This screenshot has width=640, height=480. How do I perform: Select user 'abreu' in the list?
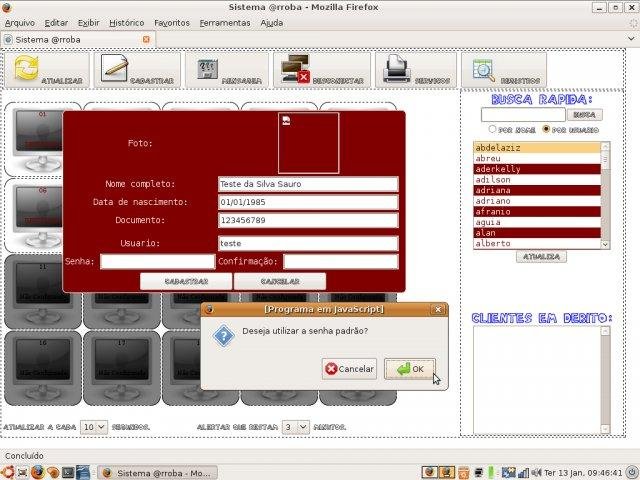pos(537,158)
